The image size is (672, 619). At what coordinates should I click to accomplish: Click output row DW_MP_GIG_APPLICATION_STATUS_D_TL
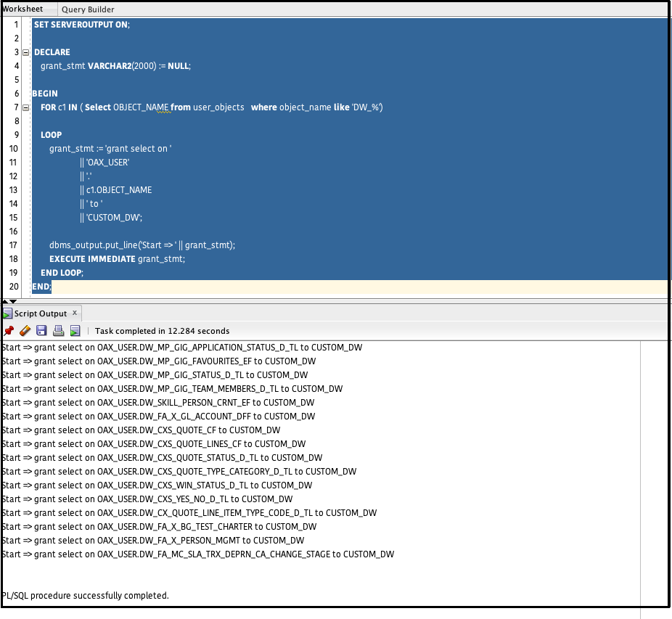coord(182,347)
